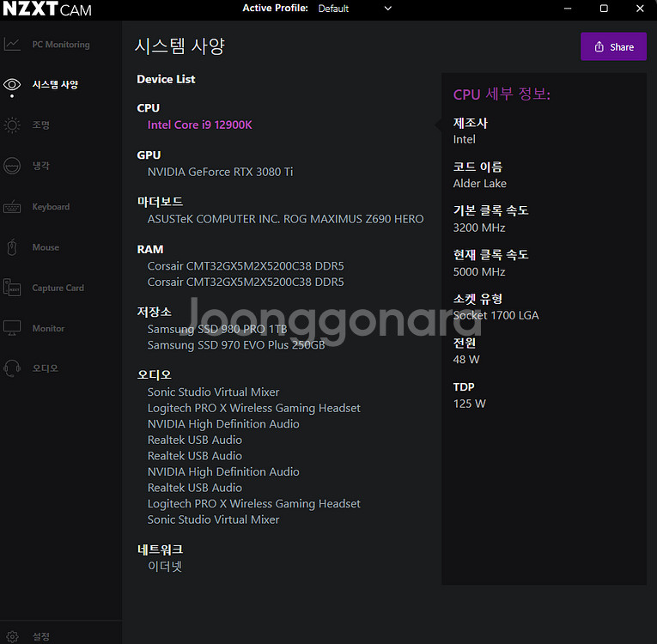
Task: Open lighting sun icon next to 조명
Action: pyautogui.click(x=12, y=125)
